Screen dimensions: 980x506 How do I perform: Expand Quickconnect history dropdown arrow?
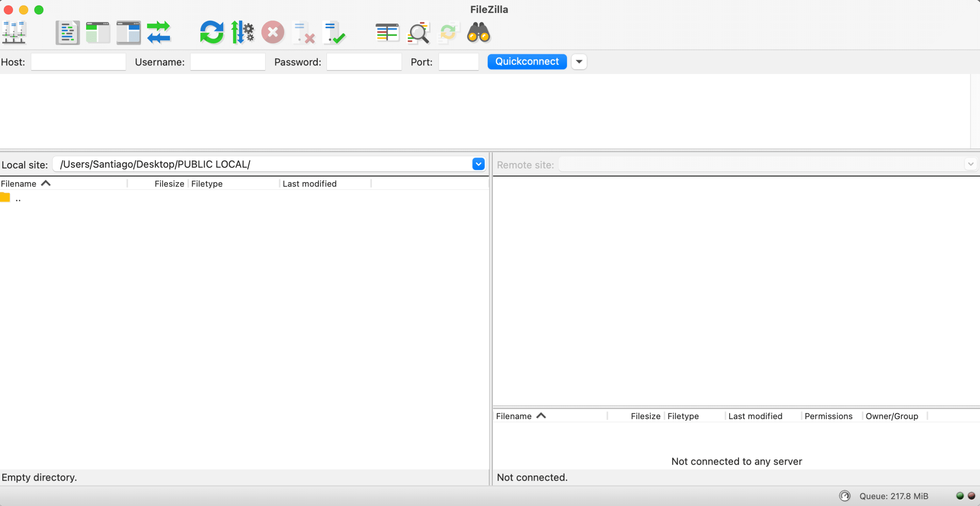click(579, 62)
